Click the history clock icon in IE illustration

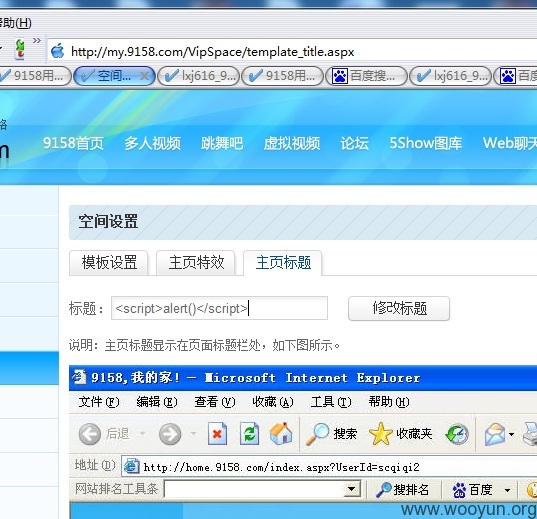[x=457, y=434]
